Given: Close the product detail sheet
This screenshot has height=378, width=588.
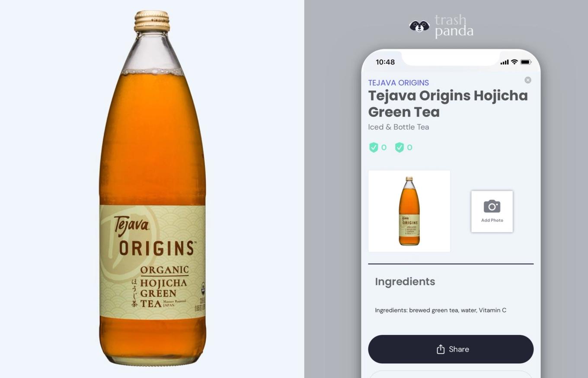Looking at the screenshot, I should (528, 80).
